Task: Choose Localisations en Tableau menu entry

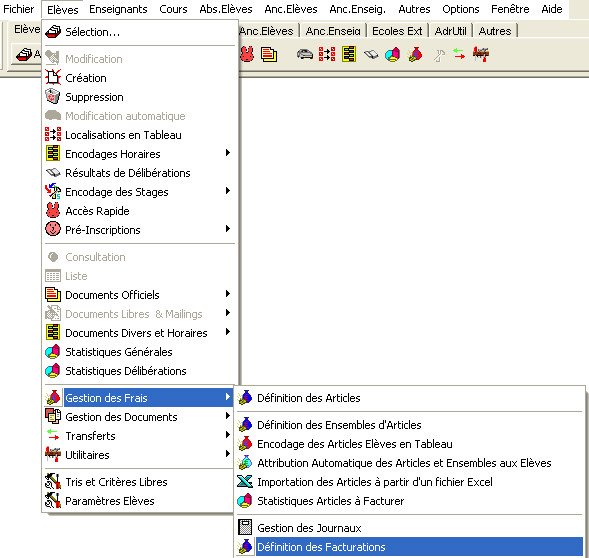Action: coord(139,135)
